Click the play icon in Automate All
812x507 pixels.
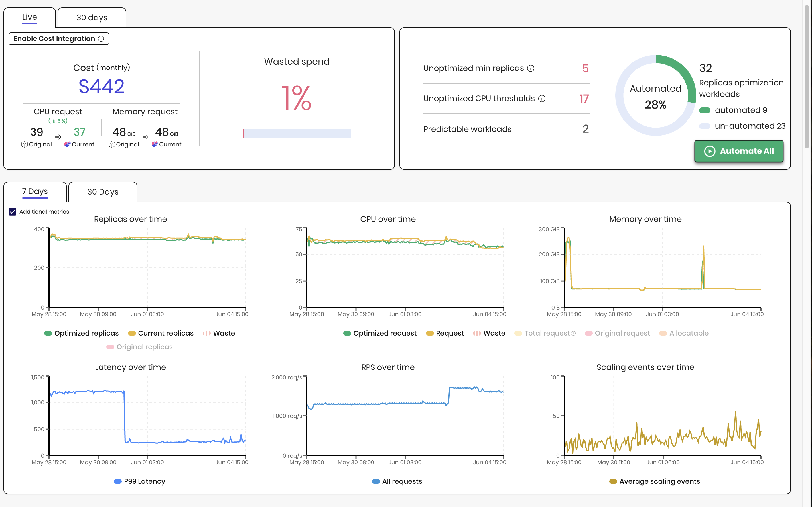click(710, 151)
